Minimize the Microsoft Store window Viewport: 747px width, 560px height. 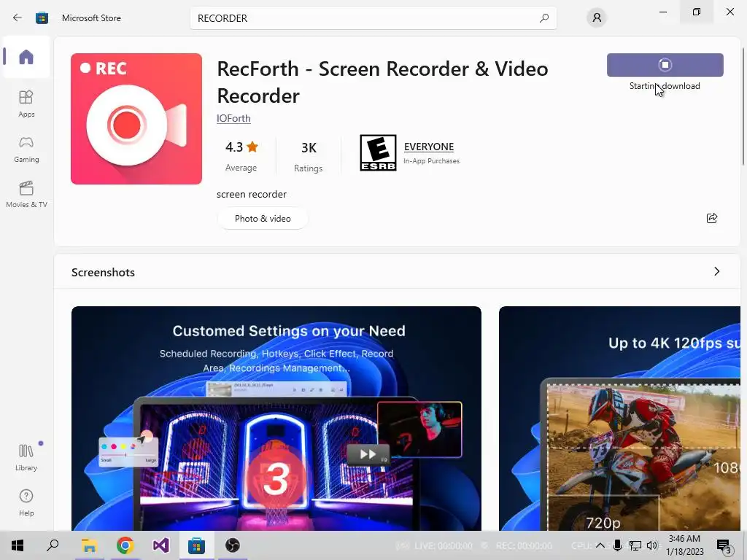[662, 12]
